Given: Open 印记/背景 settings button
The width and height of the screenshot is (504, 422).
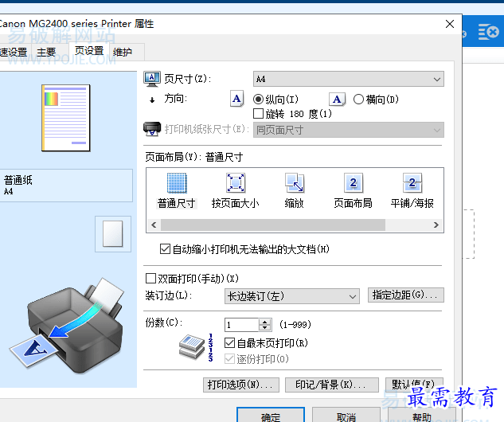Looking at the screenshot, I should click(x=332, y=385).
